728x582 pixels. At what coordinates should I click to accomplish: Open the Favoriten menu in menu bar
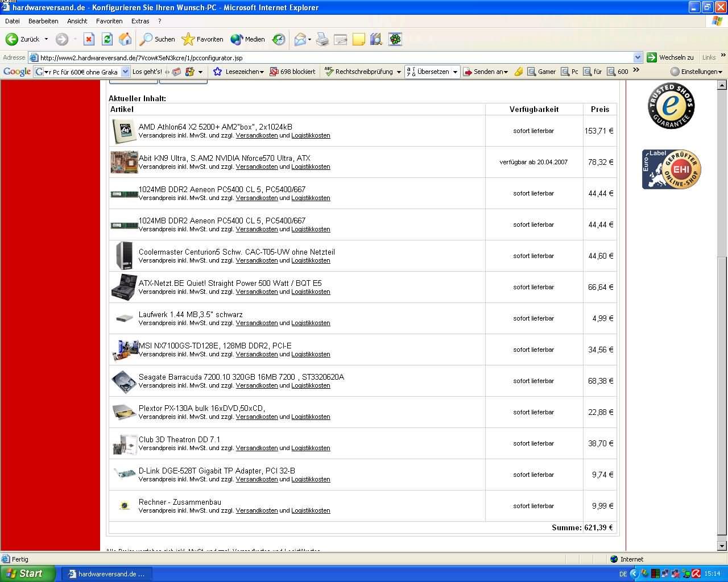tap(109, 21)
